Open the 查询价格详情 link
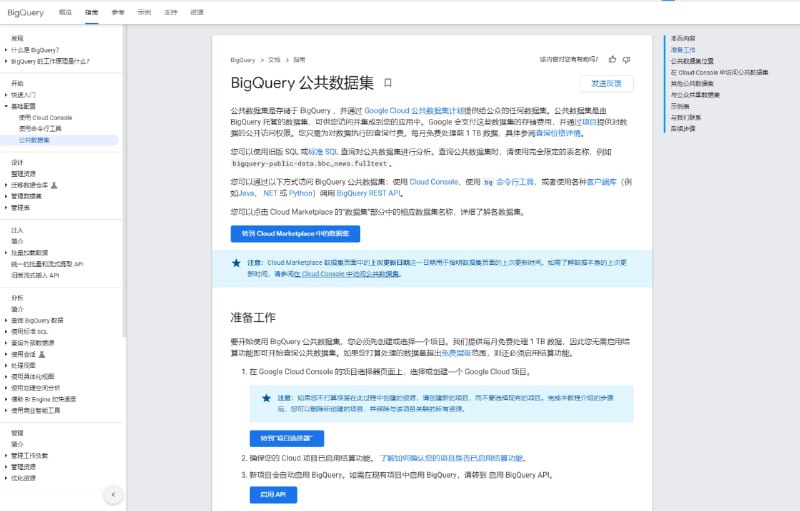Image resolution: width=800 pixels, height=511 pixels. 558,133
